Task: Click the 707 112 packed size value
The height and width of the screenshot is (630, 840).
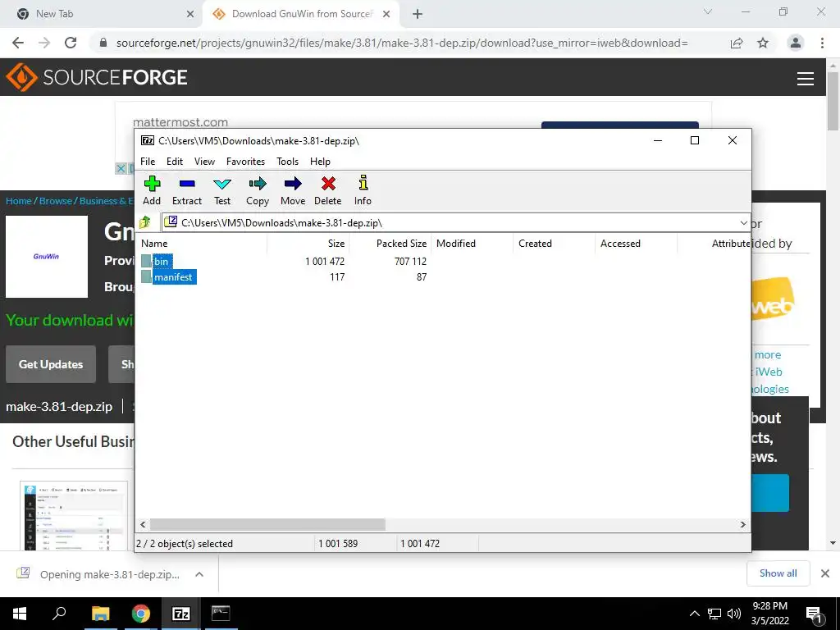Action: (x=410, y=262)
